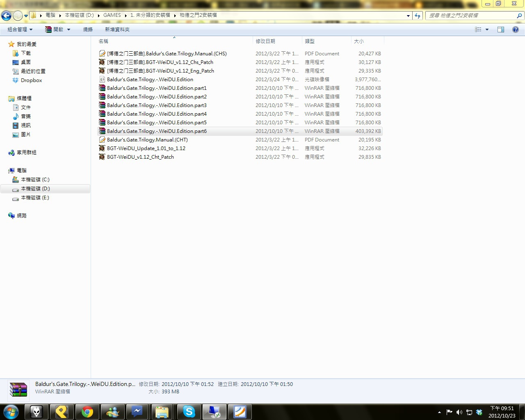This screenshot has height=420, width=525.
Task: Open the recent locations history dropdown
Action: 26,16
